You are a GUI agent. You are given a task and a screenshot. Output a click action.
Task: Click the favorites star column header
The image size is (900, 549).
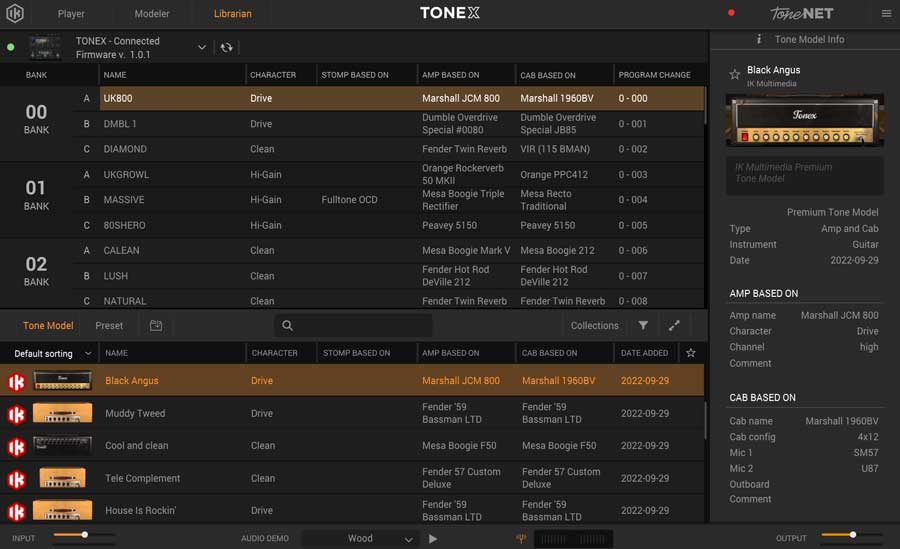[x=691, y=353]
